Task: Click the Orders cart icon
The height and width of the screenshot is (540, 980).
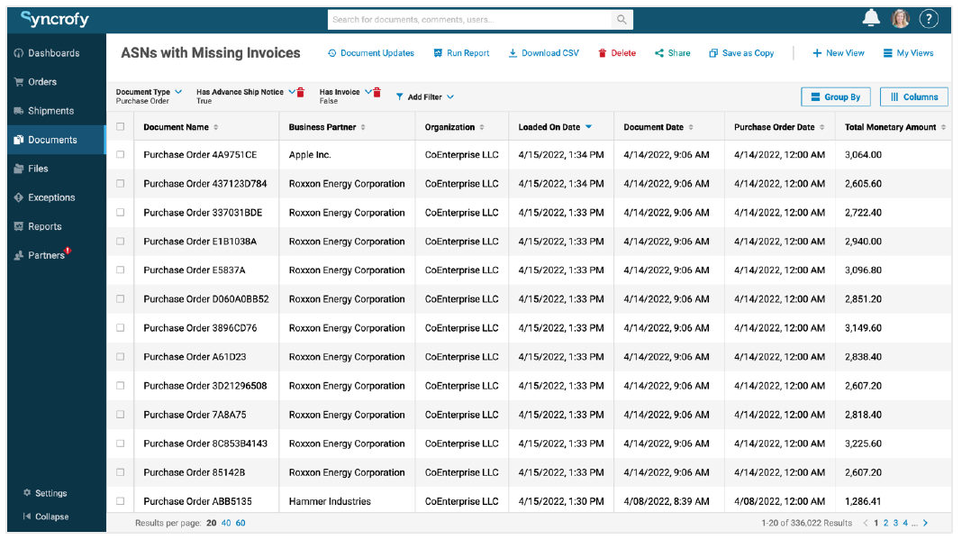Action: point(19,82)
